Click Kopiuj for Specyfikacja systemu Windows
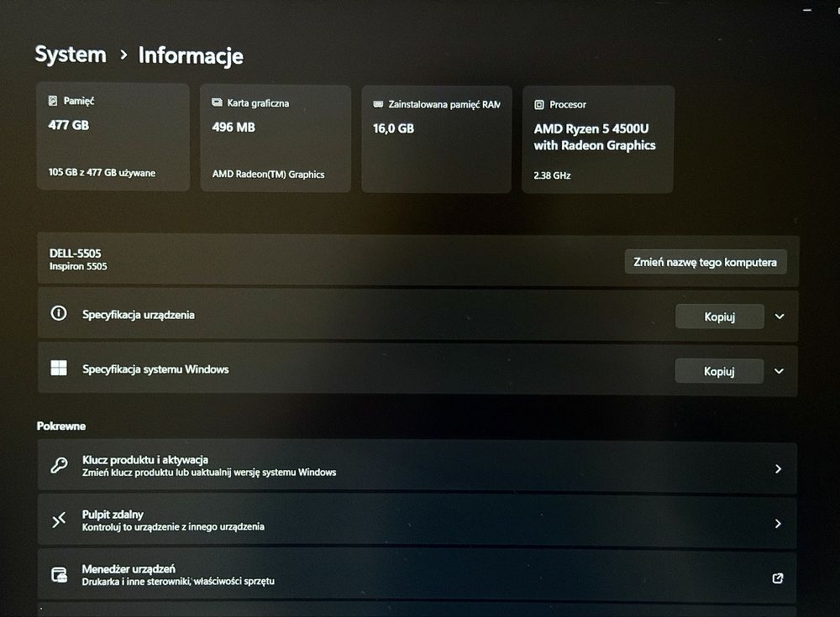Image resolution: width=840 pixels, height=617 pixels. (719, 371)
